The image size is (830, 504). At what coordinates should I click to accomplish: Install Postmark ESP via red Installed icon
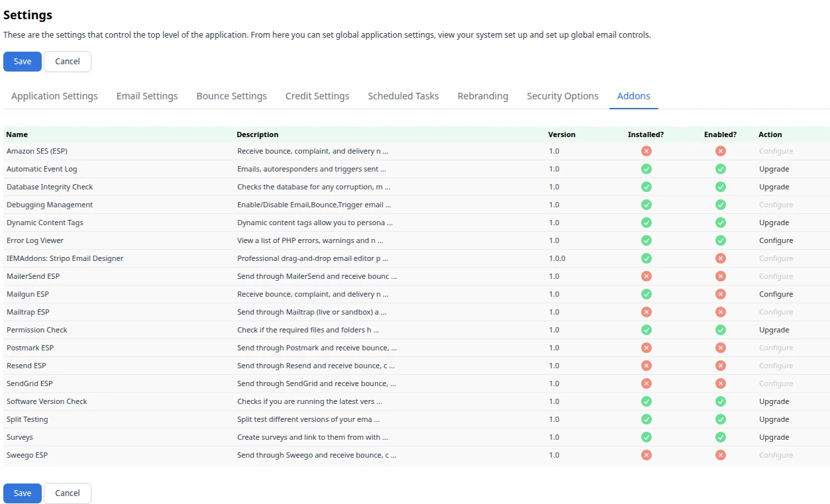coord(647,348)
